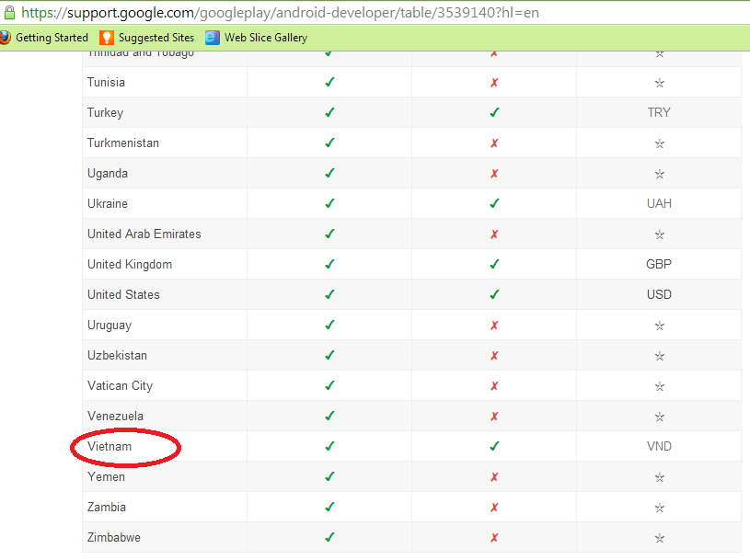
Task: Click the United States country name
Action: click(123, 295)
